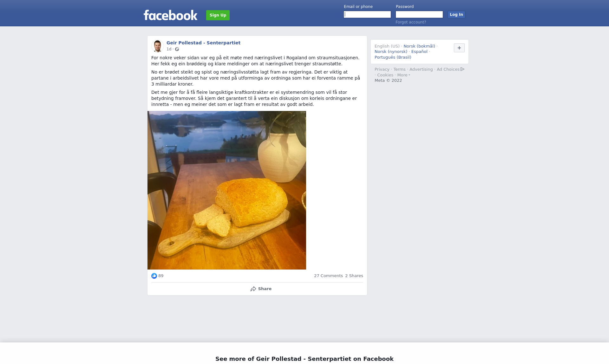Click the green Sign Up button
Viewport: 609px width, 364px height.
tap(218, 15)
